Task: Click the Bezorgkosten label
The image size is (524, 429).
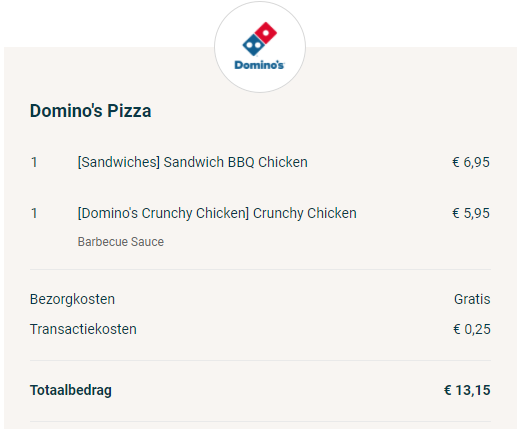Action: click(x=72, y=299)
